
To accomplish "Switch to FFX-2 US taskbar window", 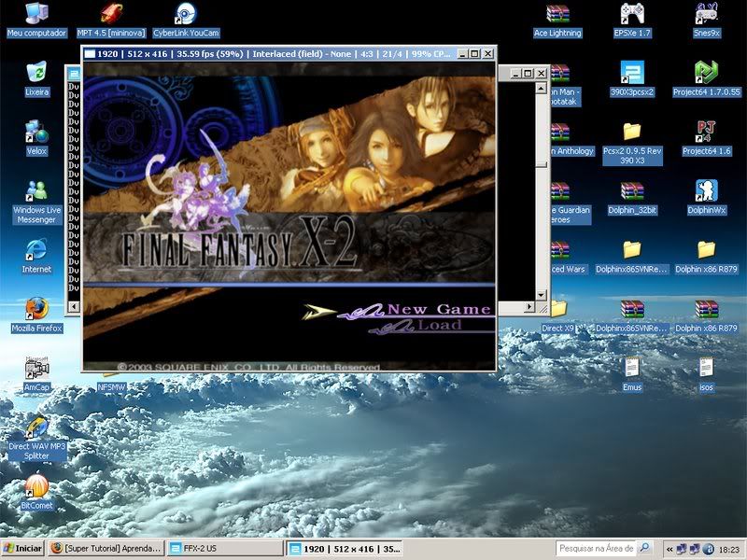I will 224,549.
